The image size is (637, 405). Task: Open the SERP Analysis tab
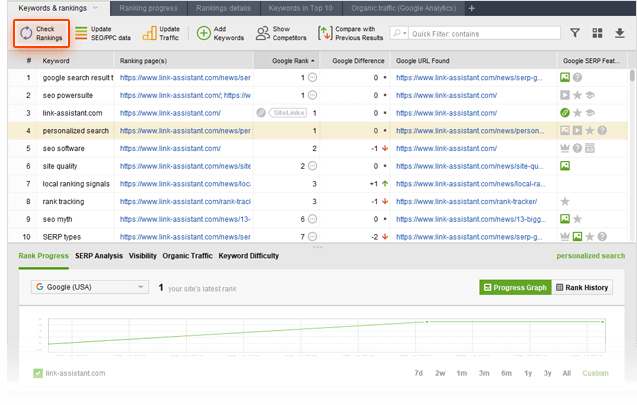tap(99, 256)
